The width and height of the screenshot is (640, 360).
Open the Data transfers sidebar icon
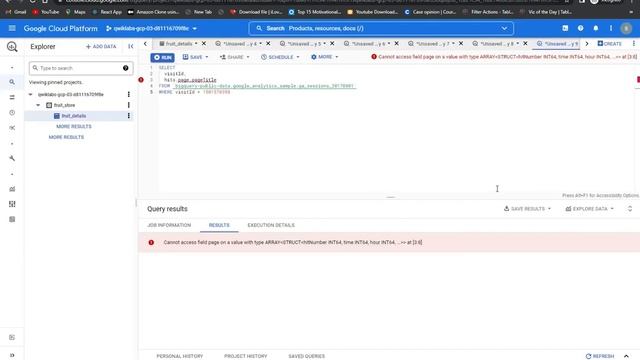point(12,97)
